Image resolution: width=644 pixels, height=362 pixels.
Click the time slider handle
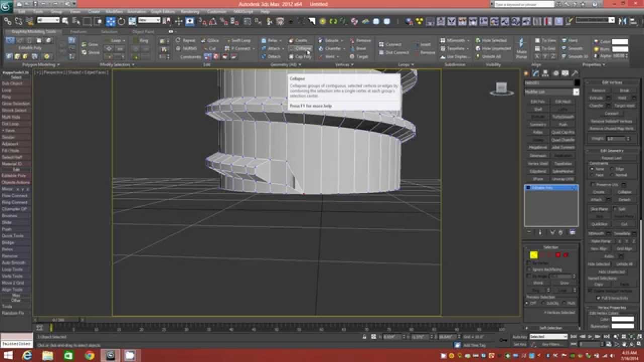click(58, 320)
